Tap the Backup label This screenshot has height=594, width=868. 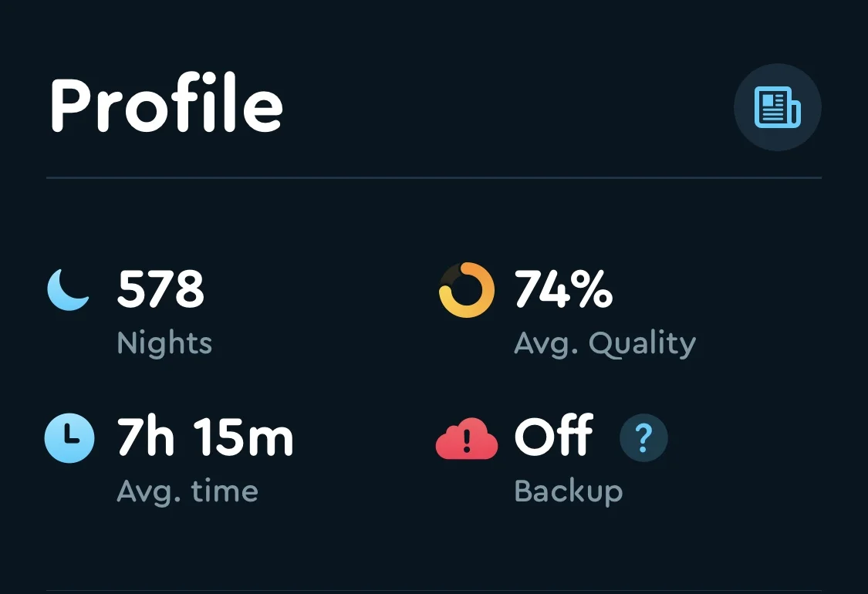pos(569,491)
